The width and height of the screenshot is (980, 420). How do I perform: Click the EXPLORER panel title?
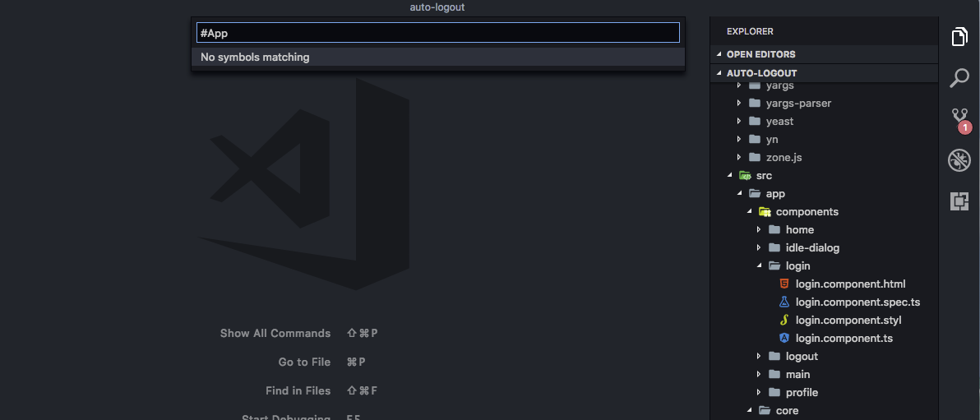pyautogui.click(x=750, y=31)
